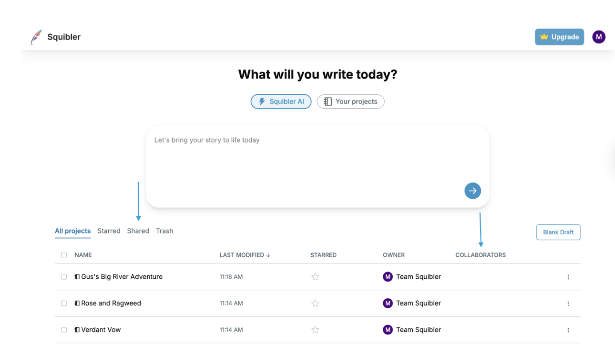Viewport: 615px width, 364px height.
Task: Click the Squibler brand name
Action: [x=64, y=37]
